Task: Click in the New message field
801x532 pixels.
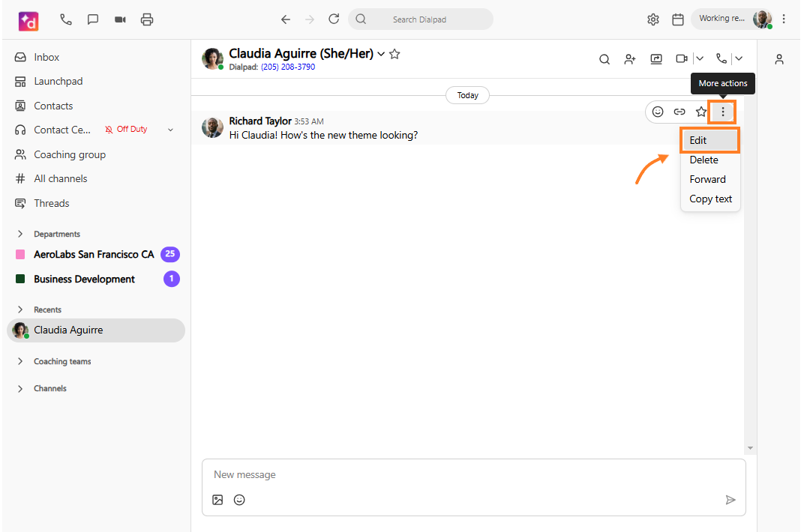Action: (473, 475)
